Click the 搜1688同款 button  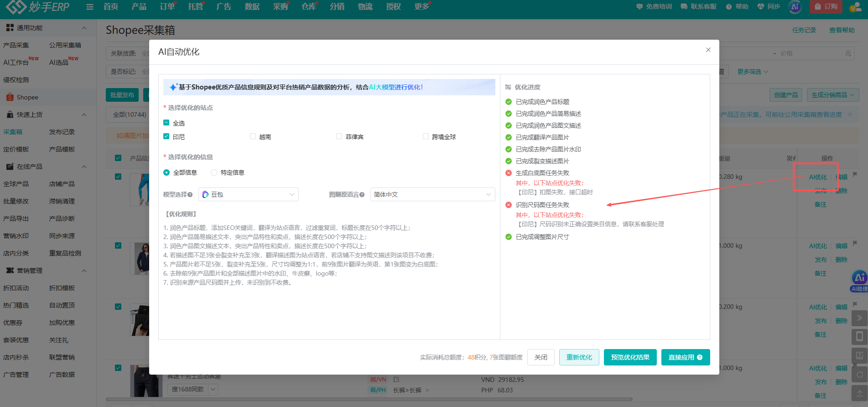[188, 390]
